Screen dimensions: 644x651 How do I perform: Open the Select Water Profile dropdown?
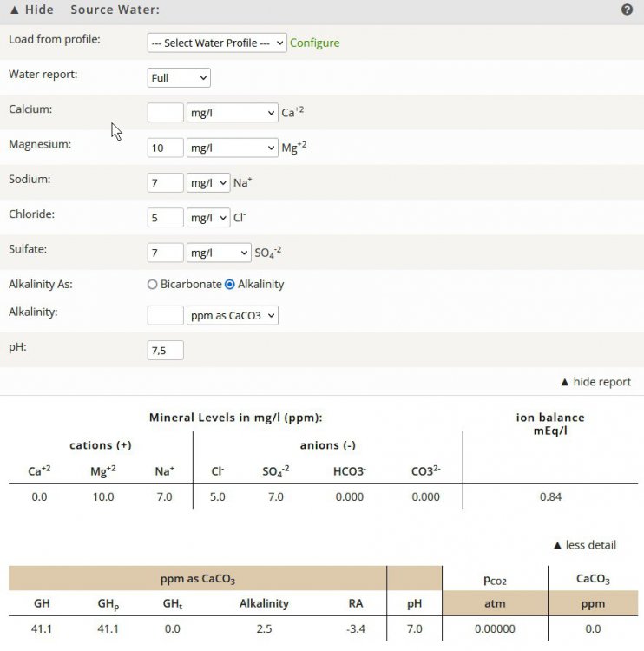pos(217,43)
